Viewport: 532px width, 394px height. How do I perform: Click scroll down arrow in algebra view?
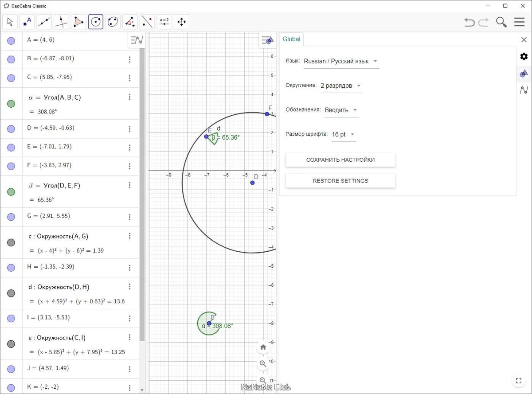coord(142,390)
